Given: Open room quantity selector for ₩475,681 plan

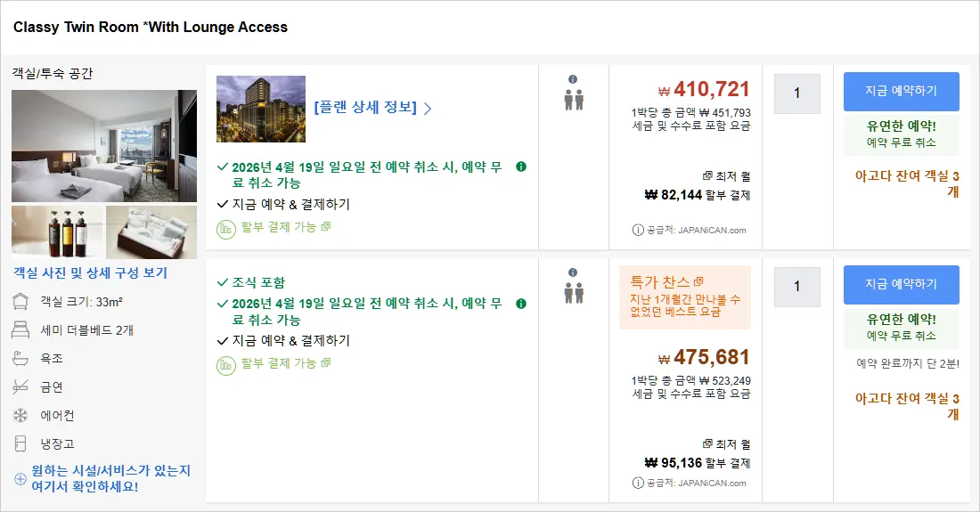Looking at the screenshot, I should (796, 287).
